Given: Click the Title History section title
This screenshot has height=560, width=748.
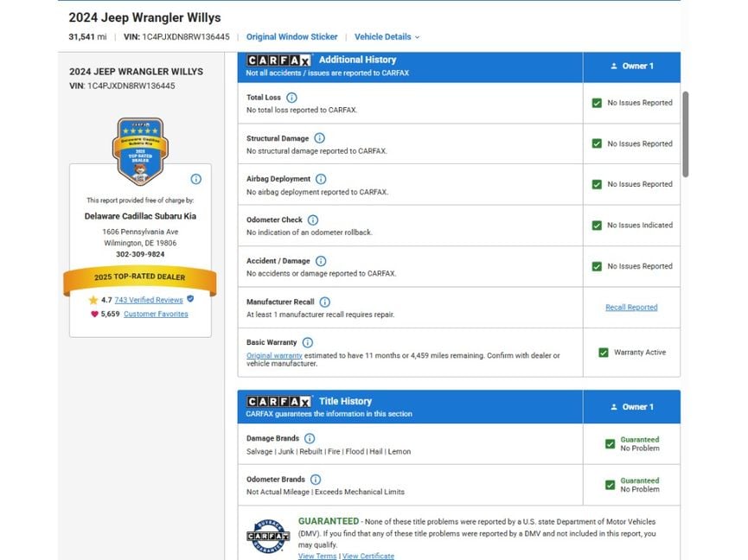Looking at the screenshot, I should pos(345,401).
